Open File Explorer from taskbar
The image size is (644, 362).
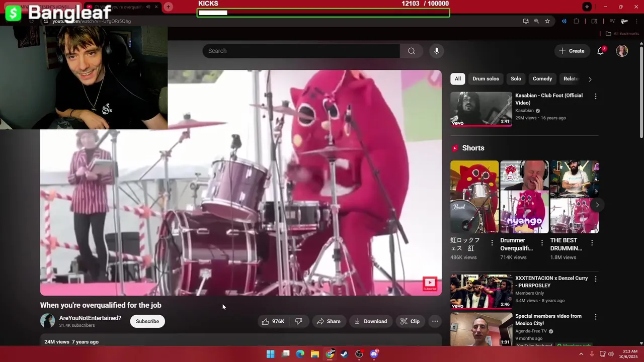pos(314,354)
